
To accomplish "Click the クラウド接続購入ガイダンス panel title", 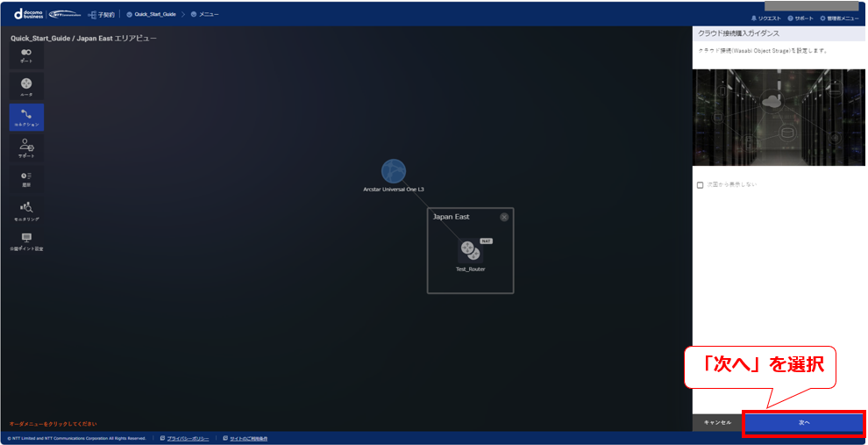I will point(738,34).
